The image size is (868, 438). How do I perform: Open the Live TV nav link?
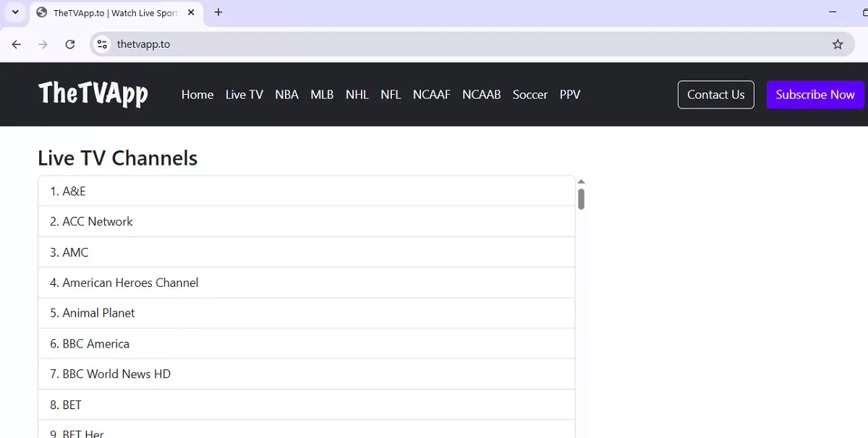(244, 95)
